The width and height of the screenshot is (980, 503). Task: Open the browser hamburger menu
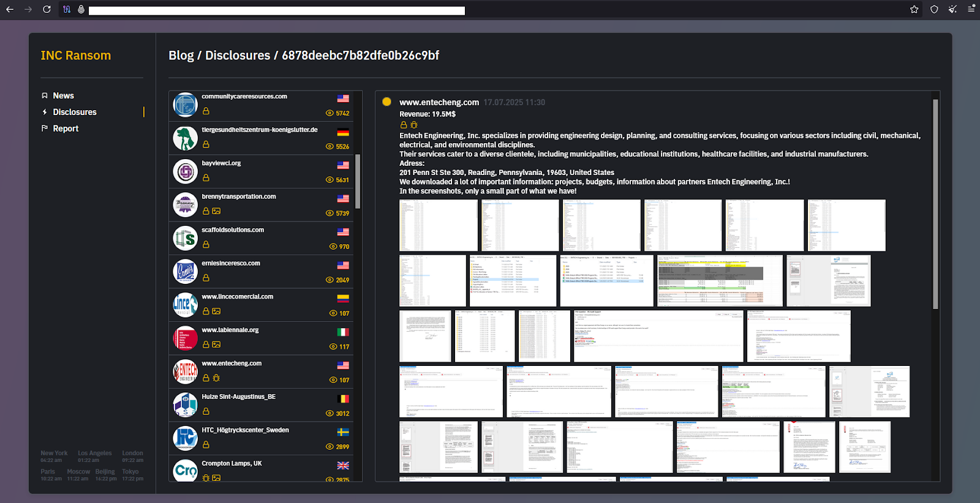pyautogui.click(x=971, y=9)
